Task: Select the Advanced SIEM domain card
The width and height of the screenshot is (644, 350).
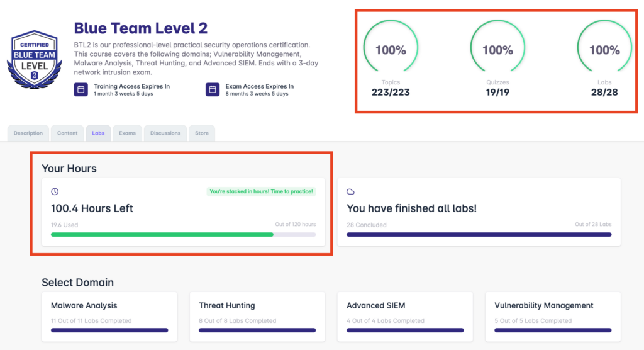Action: pos(405,317)
